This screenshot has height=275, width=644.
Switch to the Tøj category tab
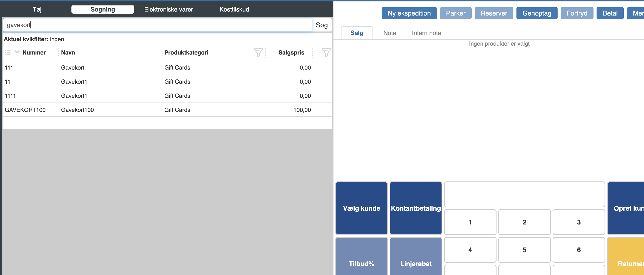point(37,9)
